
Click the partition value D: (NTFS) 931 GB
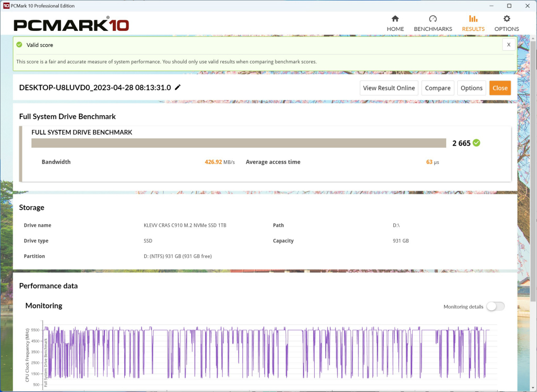coord(178,256)
